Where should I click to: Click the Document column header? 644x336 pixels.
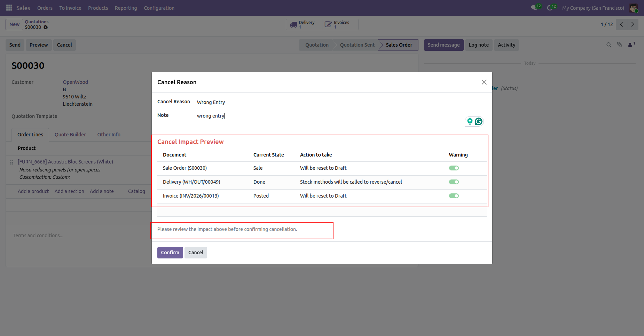click(x=174, y=155)
